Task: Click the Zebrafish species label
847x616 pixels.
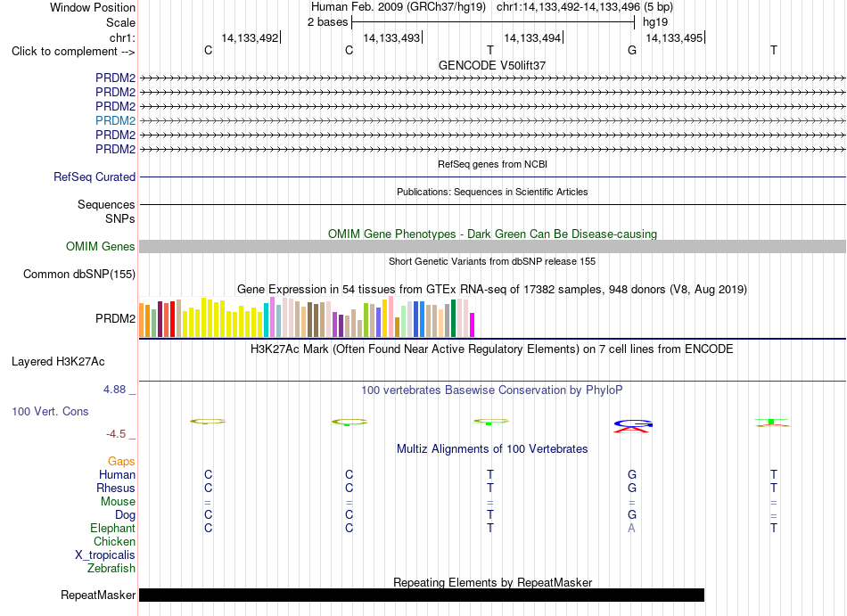Action: pos(111,569)
